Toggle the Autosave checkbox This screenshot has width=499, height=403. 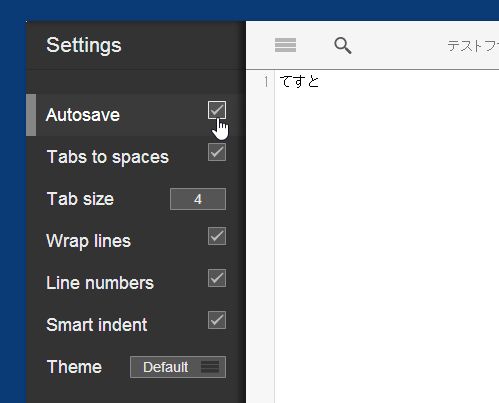pyautogui.click(x=217, y=110)
